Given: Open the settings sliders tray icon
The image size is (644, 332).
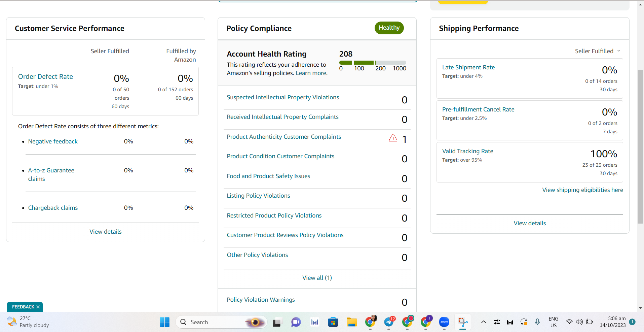Looking at the screenshot, I should point(497,322).
